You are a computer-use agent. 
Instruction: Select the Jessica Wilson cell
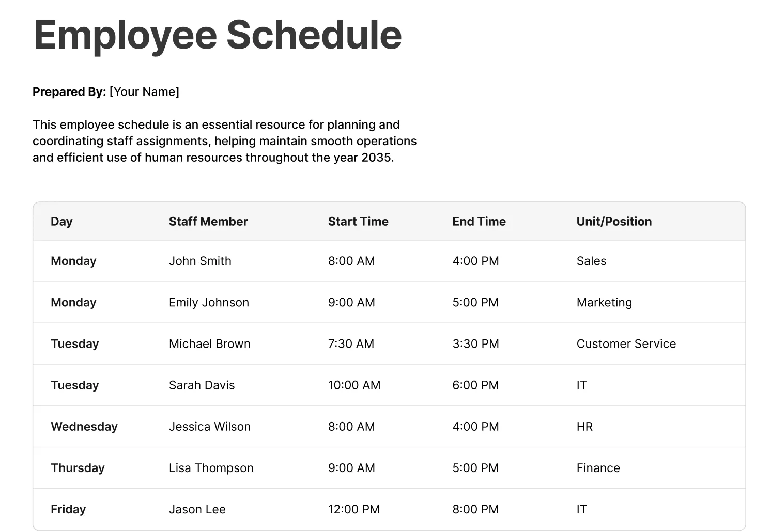209,427
